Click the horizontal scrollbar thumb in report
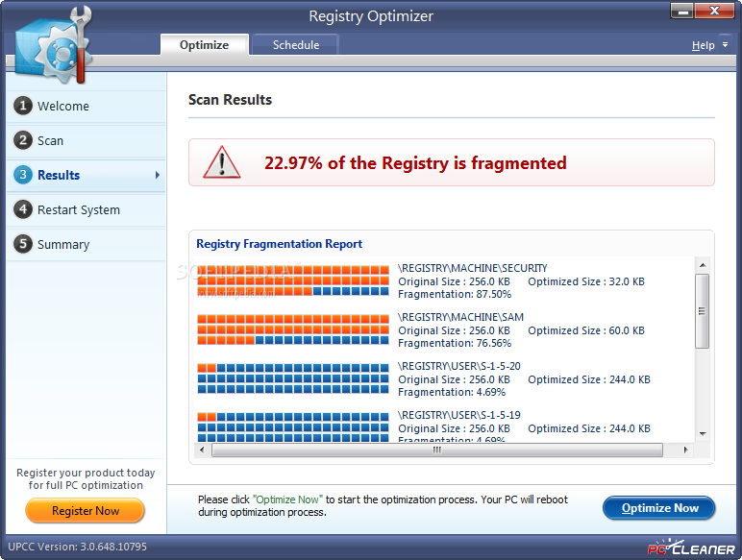Viewport: 742px width, 560px height. point(436,450)
